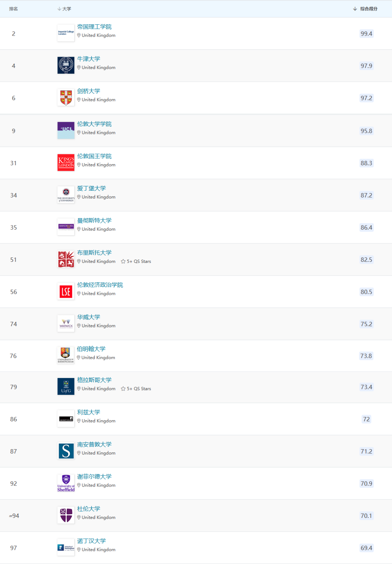This screenshot has width=392, height=564.
Task: Click the 排名 column header
Action: [13, 9]
